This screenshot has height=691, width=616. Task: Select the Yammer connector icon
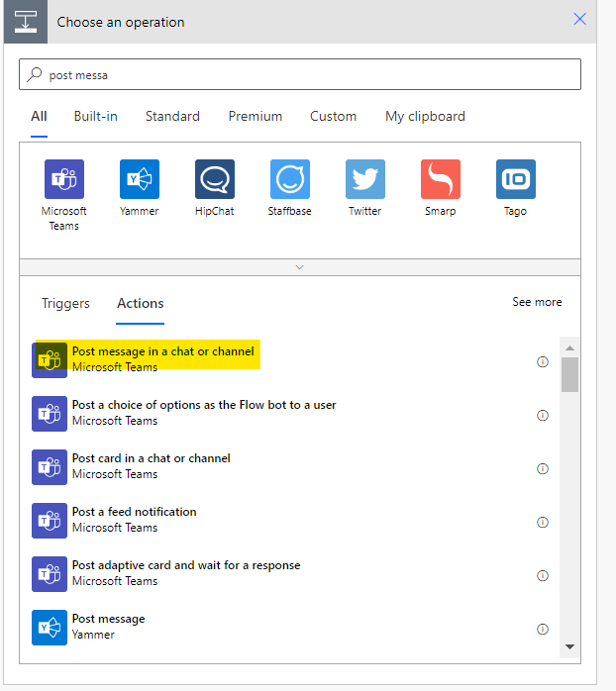point(140,179)
